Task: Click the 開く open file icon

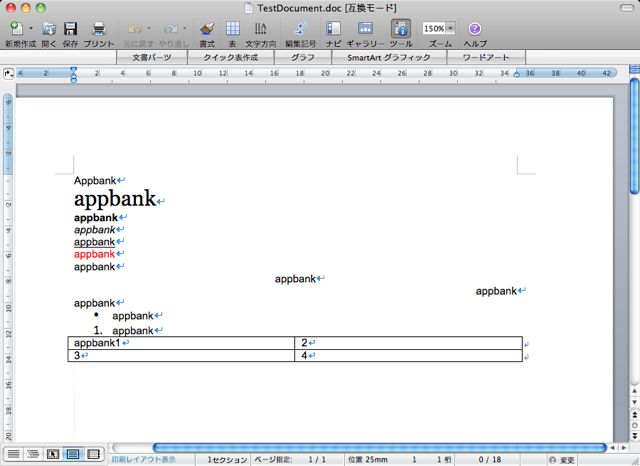Action: 49,29
